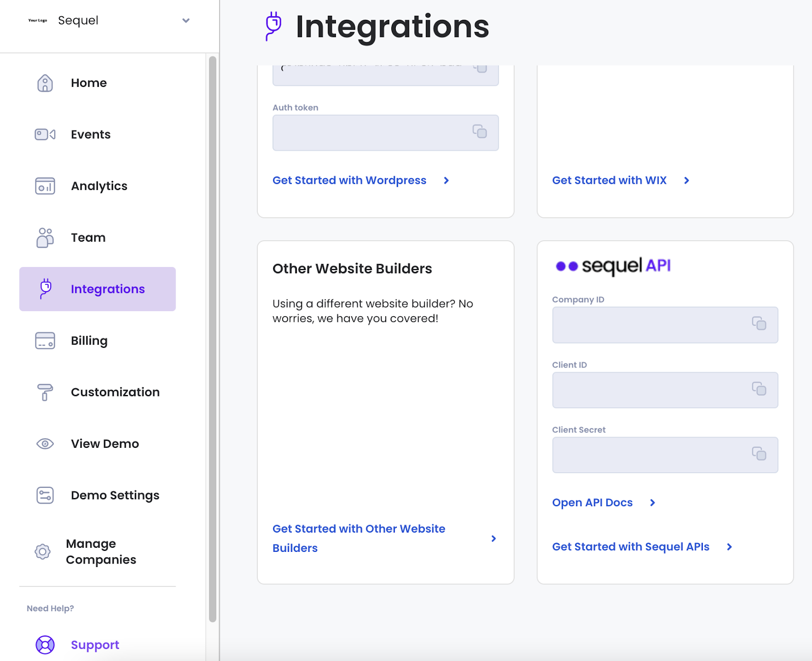Click the Analytics chart icon

tap(45, 186)
